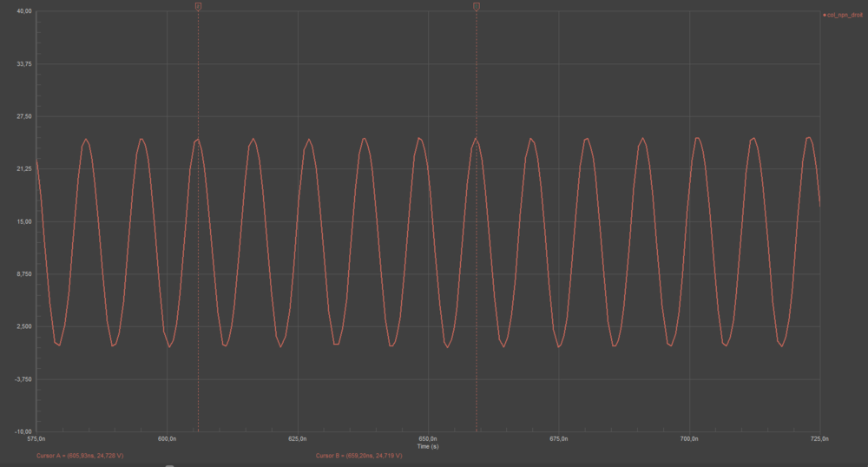Click the 675,0n time axis label
868x467 pixels.
pos(559,439)
